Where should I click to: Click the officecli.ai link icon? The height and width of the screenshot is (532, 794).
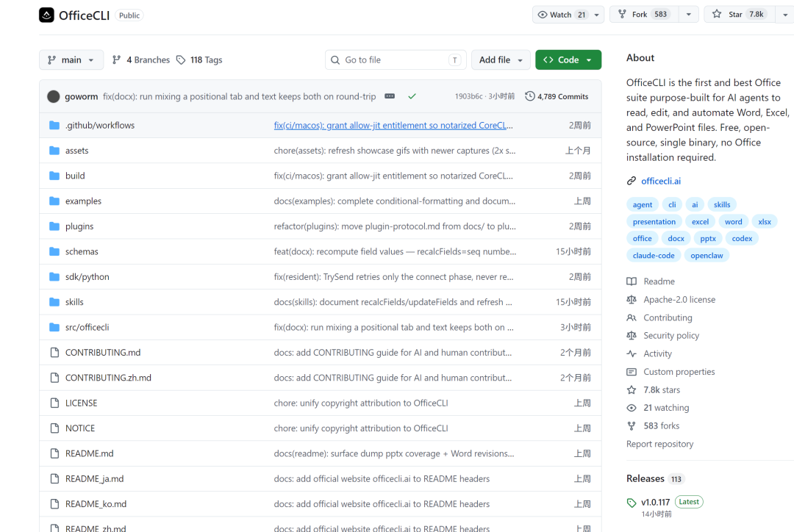point(632,181)
